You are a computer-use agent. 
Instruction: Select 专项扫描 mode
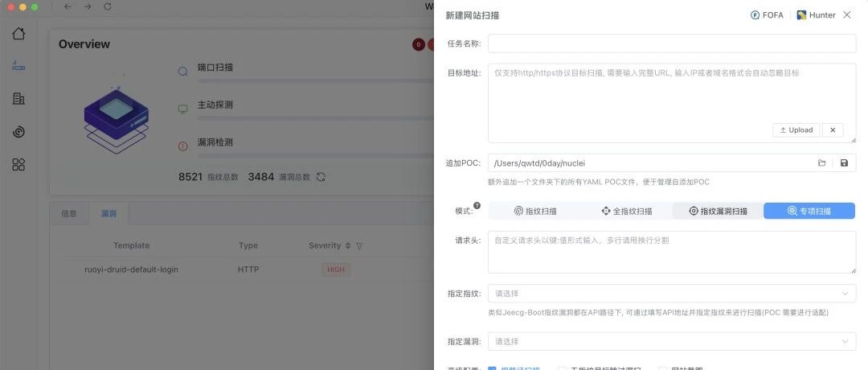click(x=809, y=211)
